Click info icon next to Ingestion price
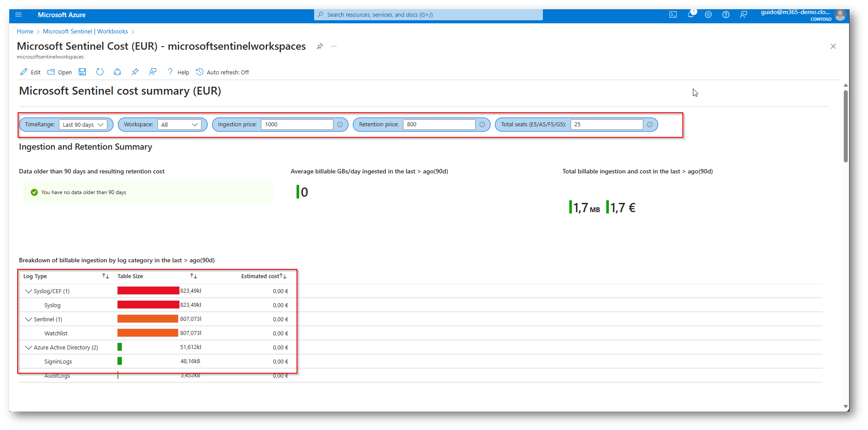Image resolution: width=868 pixels, height=430 pixels. tap(340, 125)
